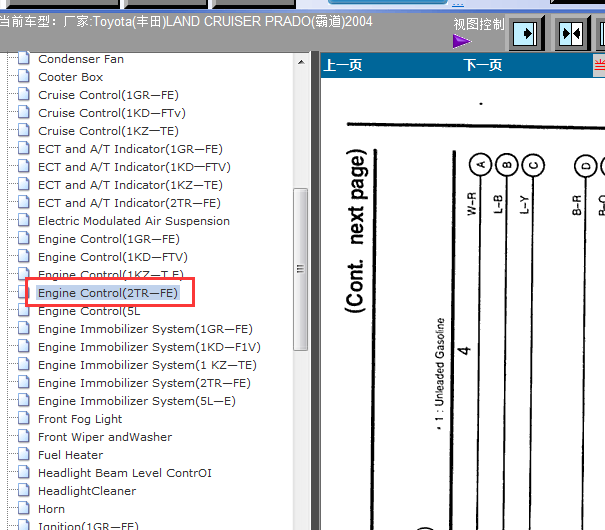Open Engine Immobilizer System(2TR—FE)
Image resolution: width=605 pixels, height=530 pixels.
(x=144, y=383)
